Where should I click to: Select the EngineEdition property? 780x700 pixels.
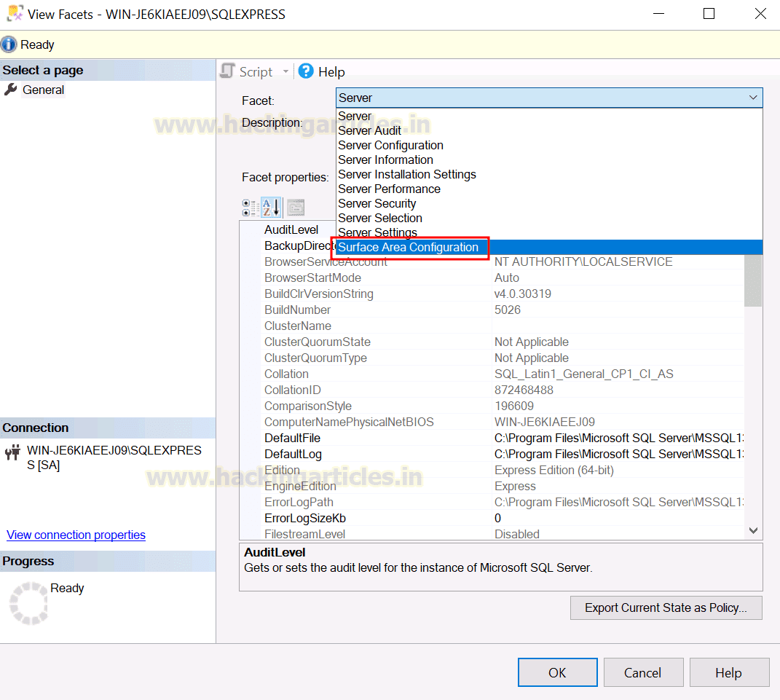(301, 487)
